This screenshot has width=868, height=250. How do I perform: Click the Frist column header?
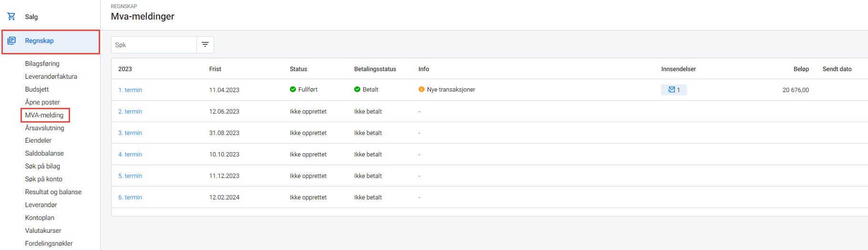click(x=215, y=69)
